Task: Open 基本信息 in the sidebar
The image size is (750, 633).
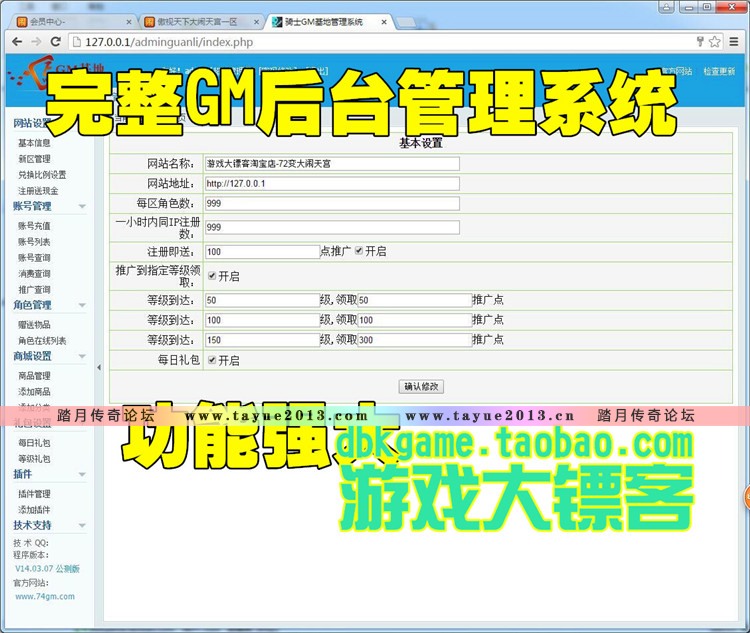Action: coord(34,143)
